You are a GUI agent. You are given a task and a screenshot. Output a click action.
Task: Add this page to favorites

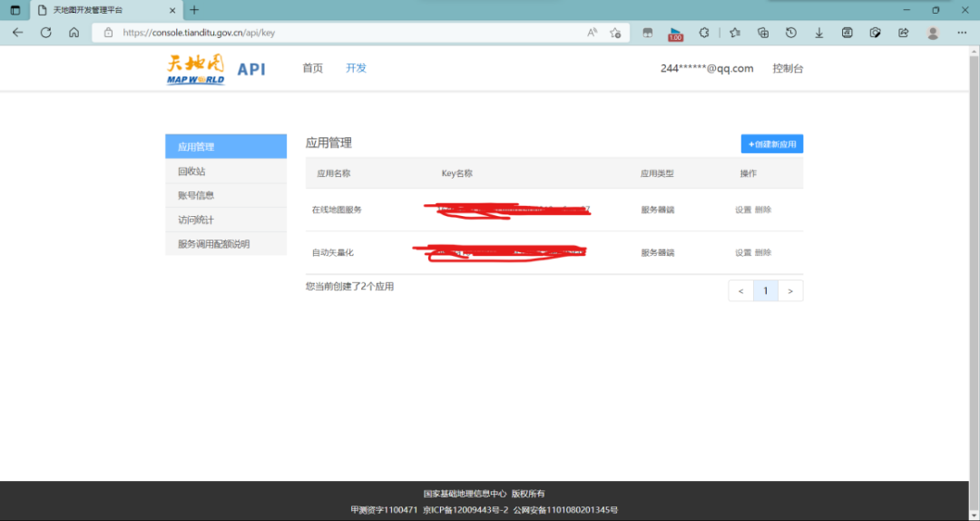(x=615, y=33)
